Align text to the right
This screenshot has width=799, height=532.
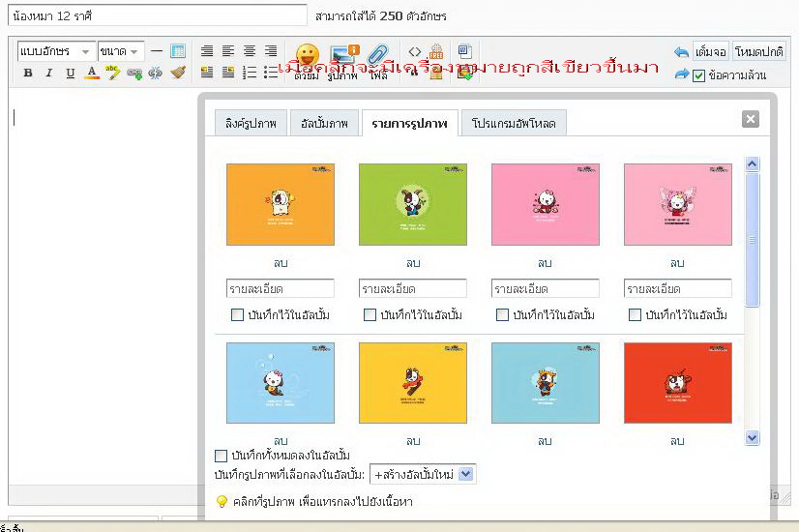[x=271, y=51]
